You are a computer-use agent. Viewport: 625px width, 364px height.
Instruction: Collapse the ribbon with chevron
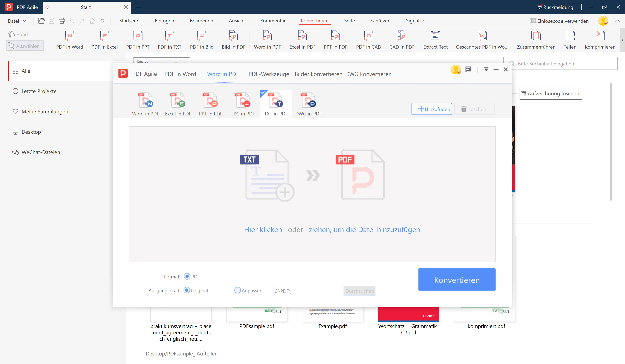pos(618,21)
